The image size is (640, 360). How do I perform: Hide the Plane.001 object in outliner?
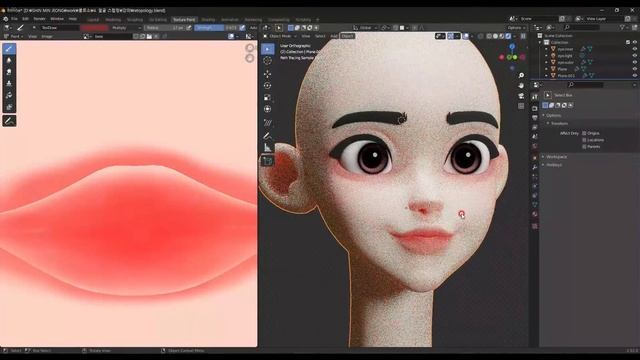pyautogui.click(x=635, y=76)
